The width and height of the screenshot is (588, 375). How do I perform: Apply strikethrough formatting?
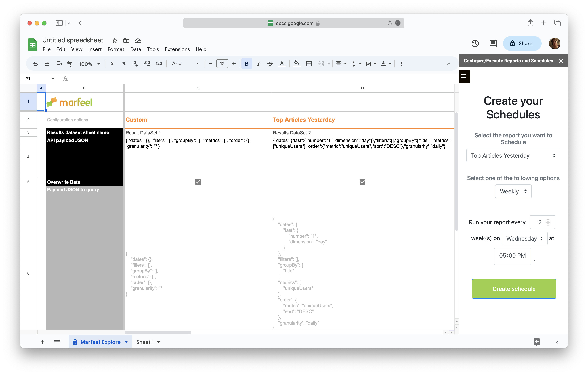(270, 64)
